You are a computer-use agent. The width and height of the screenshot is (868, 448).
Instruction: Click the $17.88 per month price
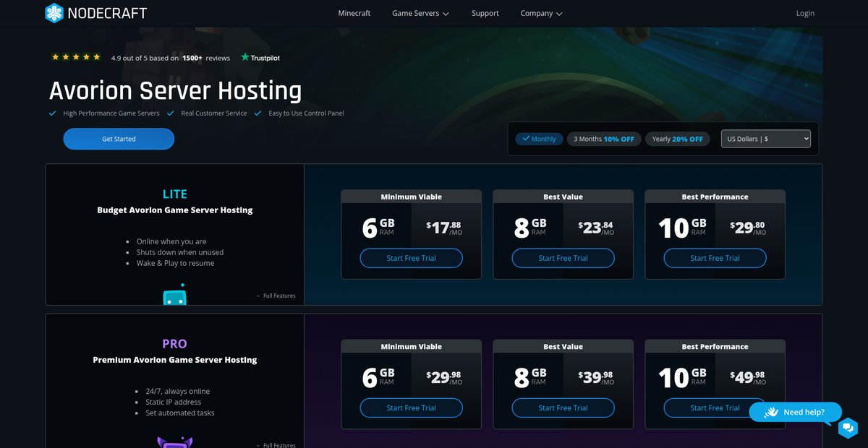[x=444, y=228]
